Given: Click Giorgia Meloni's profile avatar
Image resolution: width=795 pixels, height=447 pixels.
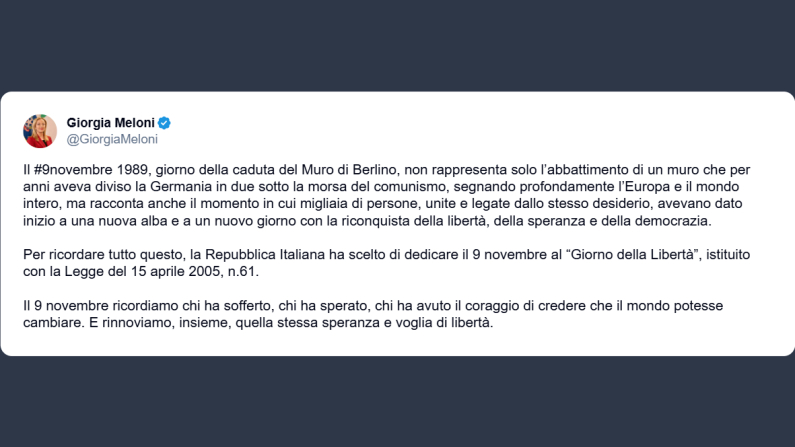Looking at the screenshot, I should tap(40, 130).
